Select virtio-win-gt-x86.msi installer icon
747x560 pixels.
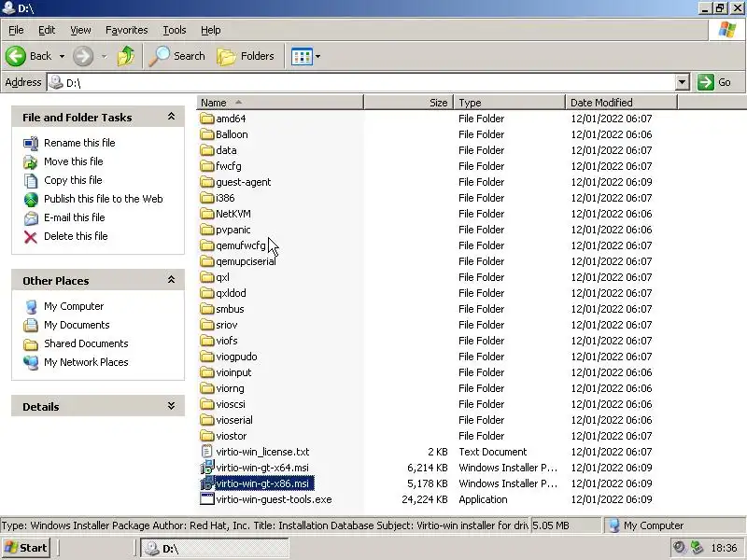[206, 483]
